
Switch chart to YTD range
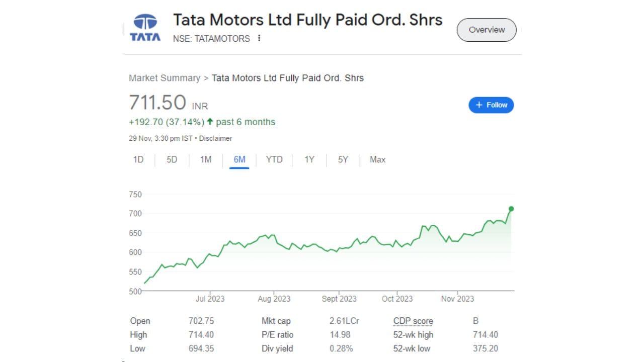(x=274, y=159)
